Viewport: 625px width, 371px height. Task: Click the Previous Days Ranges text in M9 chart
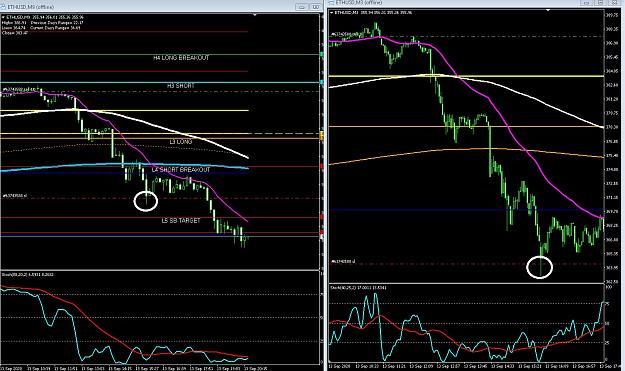(57, 23)
